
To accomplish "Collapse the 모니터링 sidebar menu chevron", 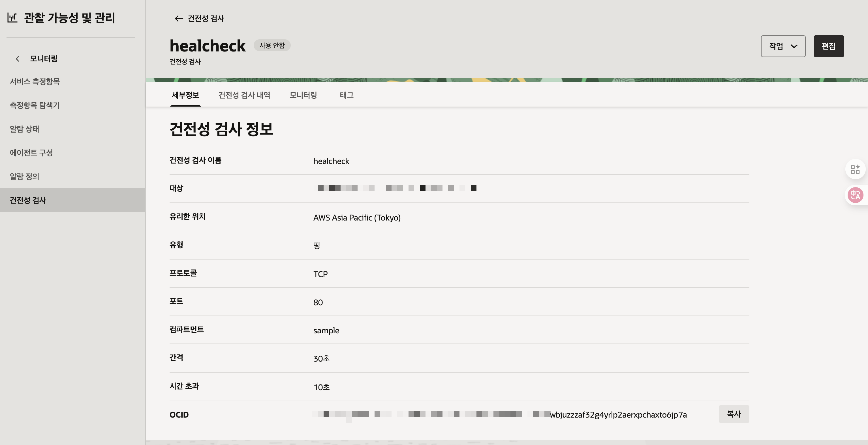I will tap(18, 59).
